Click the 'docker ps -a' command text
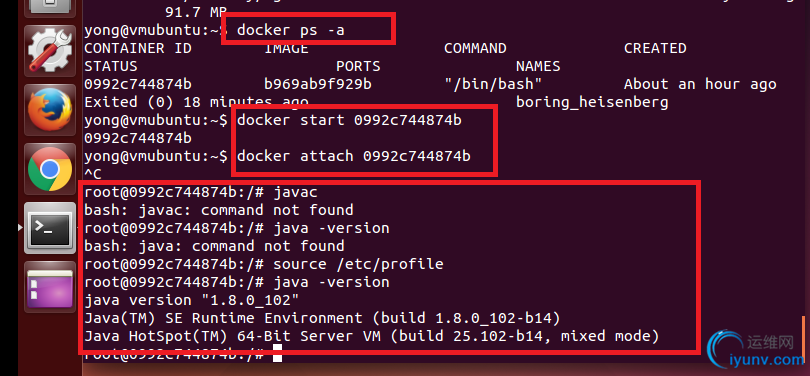 (291, 30)
